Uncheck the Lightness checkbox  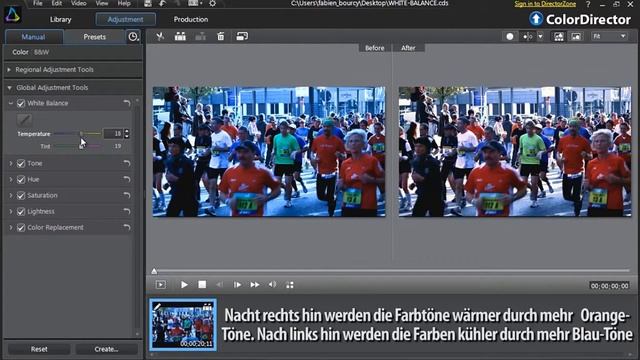(21, 211)
